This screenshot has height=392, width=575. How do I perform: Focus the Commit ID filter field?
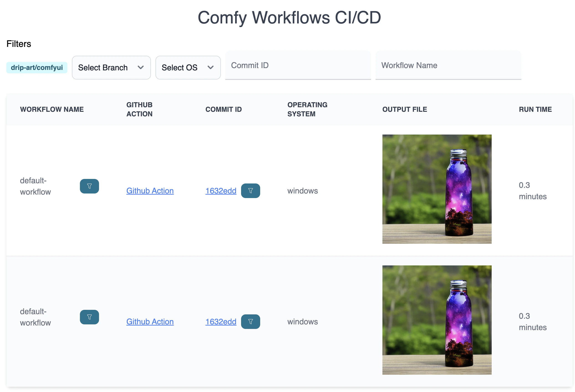(298, 65)
